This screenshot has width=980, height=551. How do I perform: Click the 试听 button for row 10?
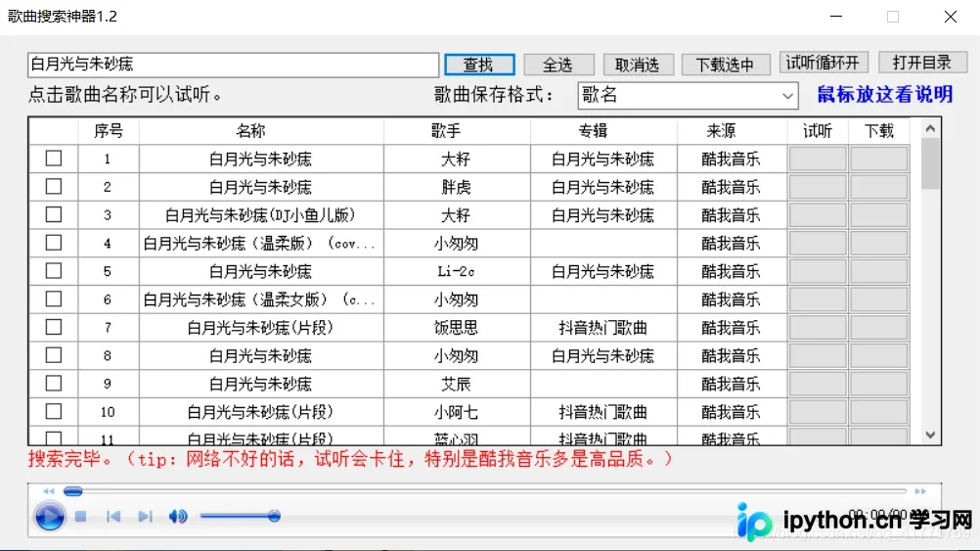(x=818, y=412)
